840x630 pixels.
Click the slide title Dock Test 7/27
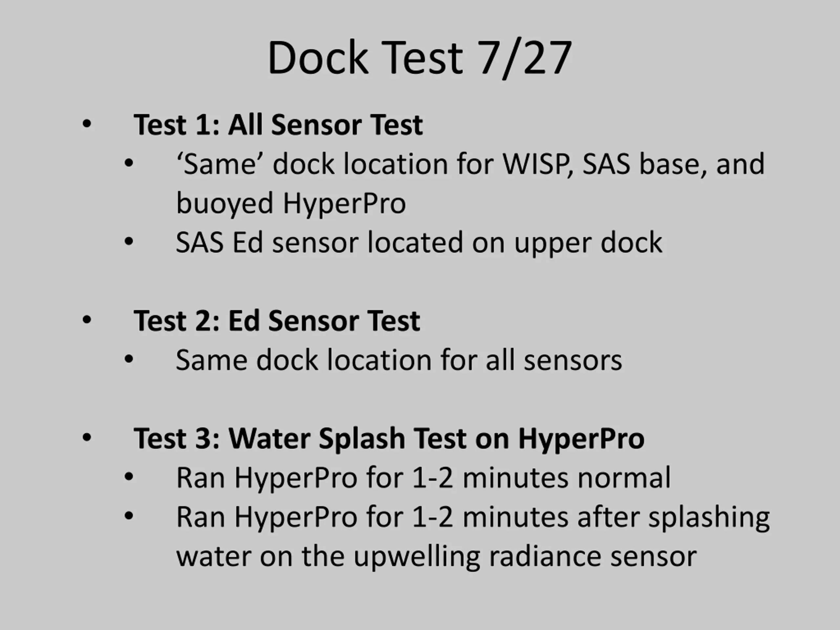point(420,58)
